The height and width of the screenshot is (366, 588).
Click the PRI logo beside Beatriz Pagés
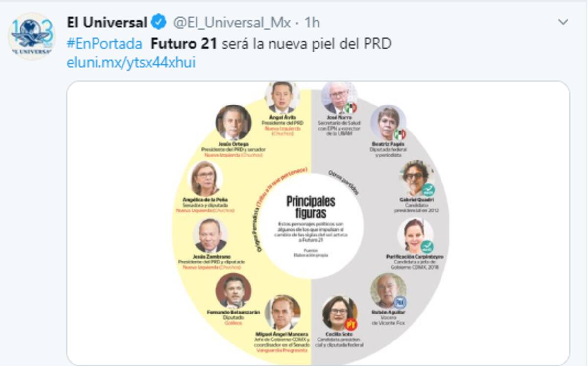click(x=400, y=133)
